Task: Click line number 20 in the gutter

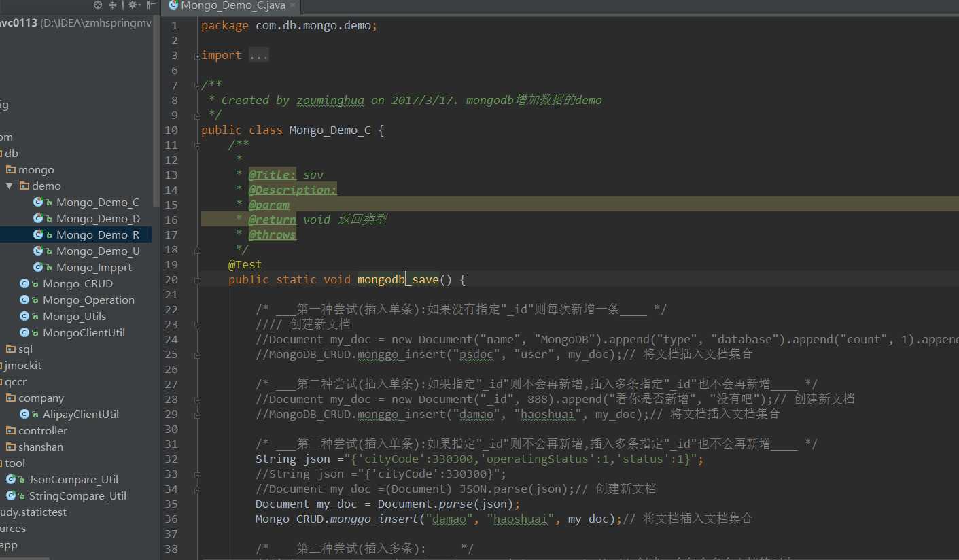Action: 171,279
